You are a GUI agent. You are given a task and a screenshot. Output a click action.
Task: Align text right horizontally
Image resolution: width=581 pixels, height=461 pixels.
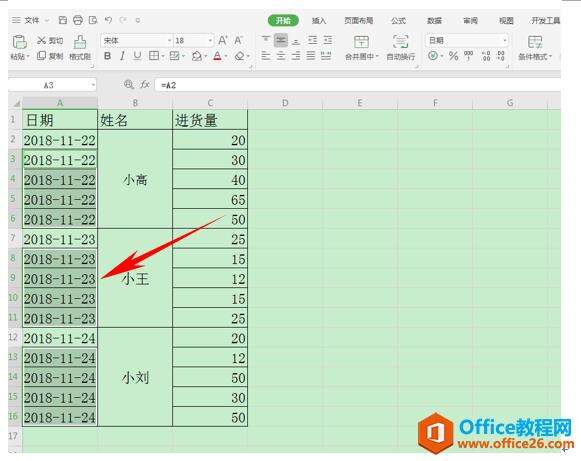click(x=296, y=56)
